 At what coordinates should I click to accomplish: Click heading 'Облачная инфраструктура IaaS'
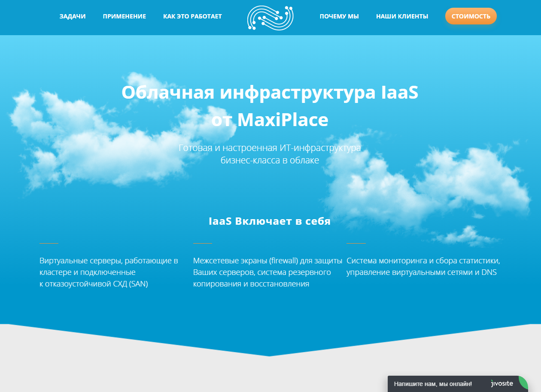coord(270,92)
